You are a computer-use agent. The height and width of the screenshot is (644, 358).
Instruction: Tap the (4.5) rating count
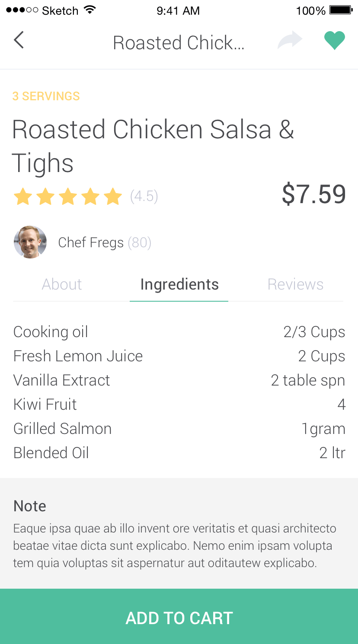click(x=144, y=196)
